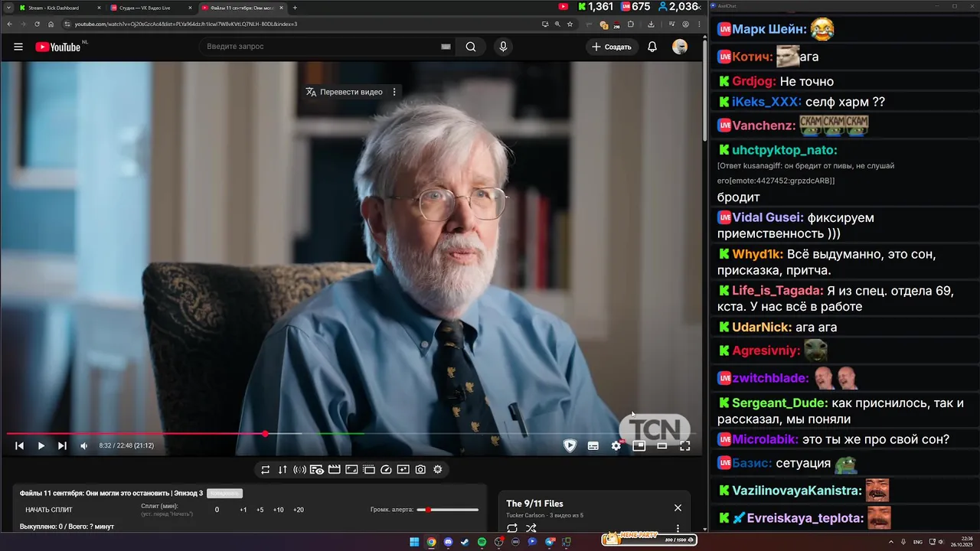Click the shield play icon in player controls
The height and width of the screenshot is (551, 980).
(x=570, y=445)
